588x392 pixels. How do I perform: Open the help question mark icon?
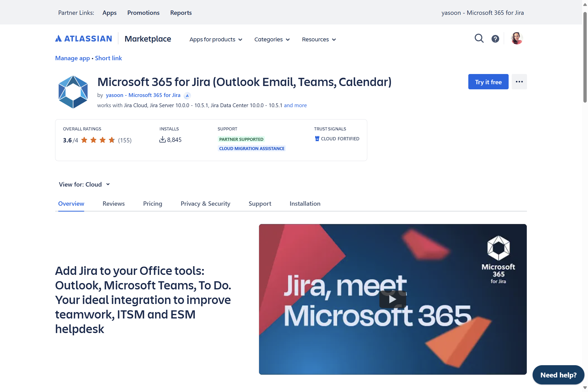click(495, 39)
